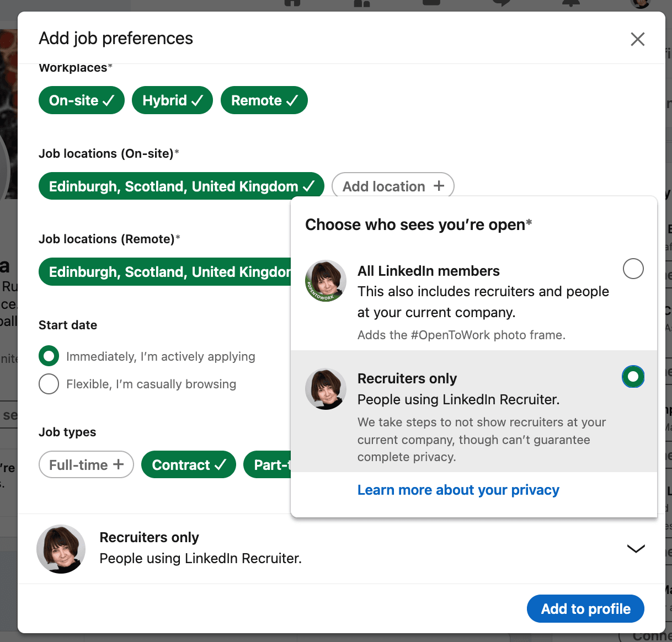Select Flexible, I'm casually browsing radio
672x642 pixels.
pos(49,384)
